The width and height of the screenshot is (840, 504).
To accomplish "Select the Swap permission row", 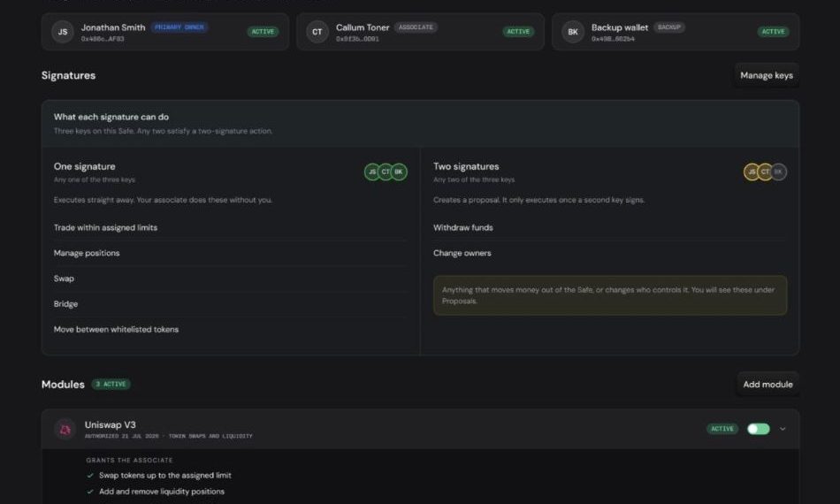I will click(x=231, y=279).
